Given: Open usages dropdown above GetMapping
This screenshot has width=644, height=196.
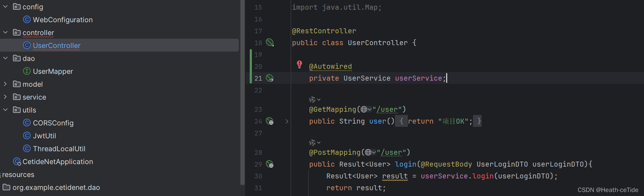Looking at the screenshot, I should click(x=315, y=100).
